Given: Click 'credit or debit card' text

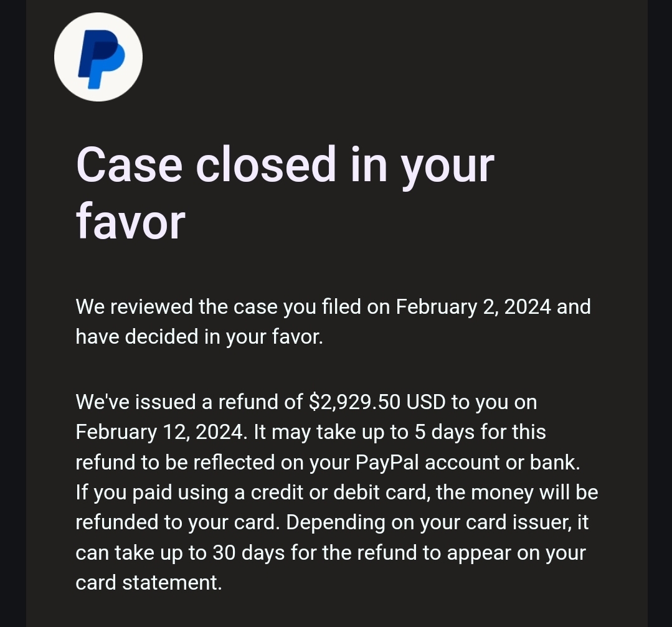Looking at the screenshot, I should [x=340, y=493].
